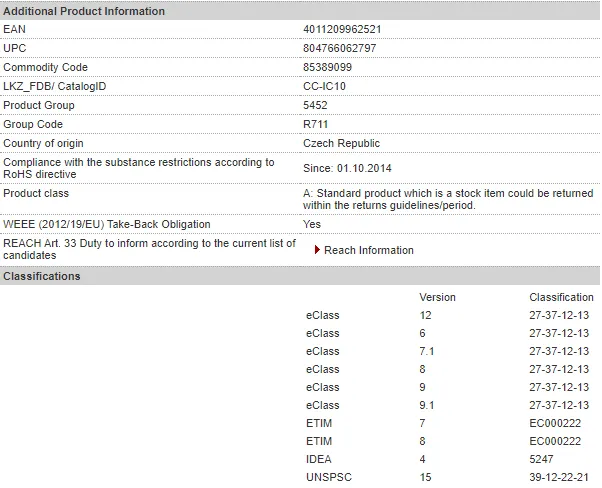Click the Product Group value 5452
This screenshot has height=488, width=602.
[x=315, y=105]
